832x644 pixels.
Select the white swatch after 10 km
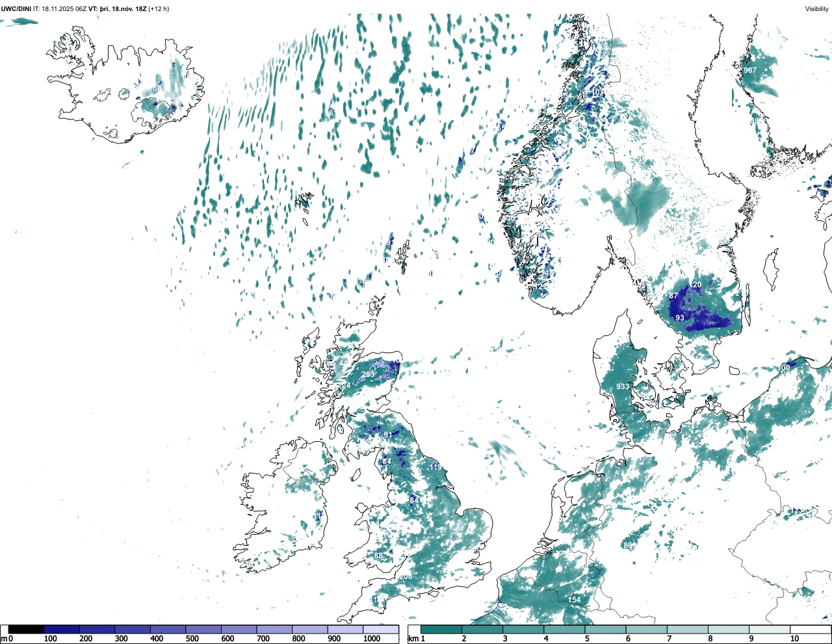click(810, 629)
